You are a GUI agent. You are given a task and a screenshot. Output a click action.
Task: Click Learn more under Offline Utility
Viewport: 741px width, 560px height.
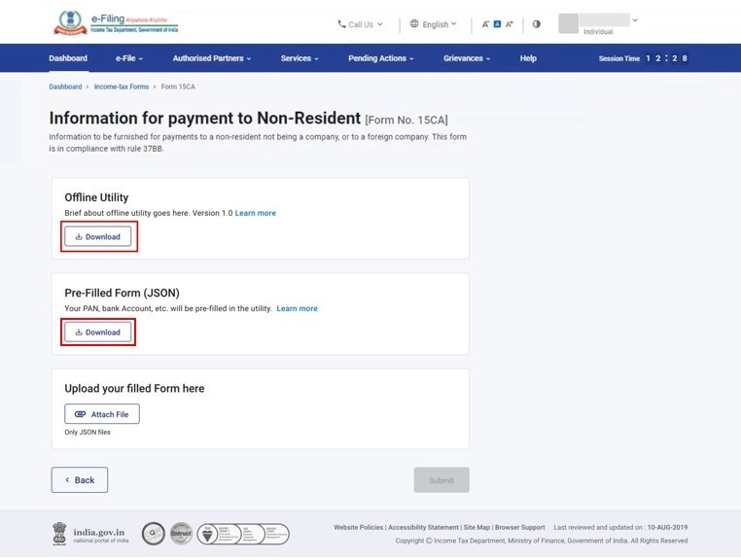(255, 213)
